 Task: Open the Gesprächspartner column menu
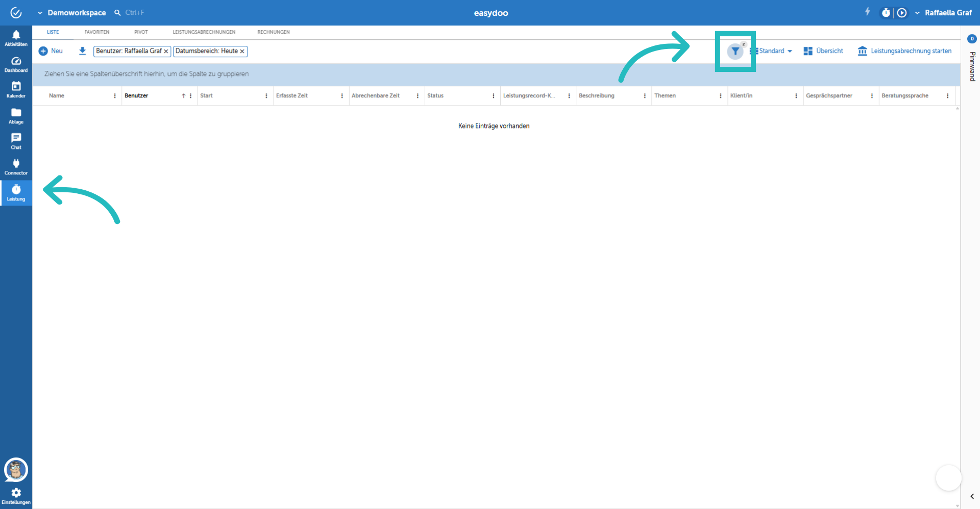click(x=872, y=96)
